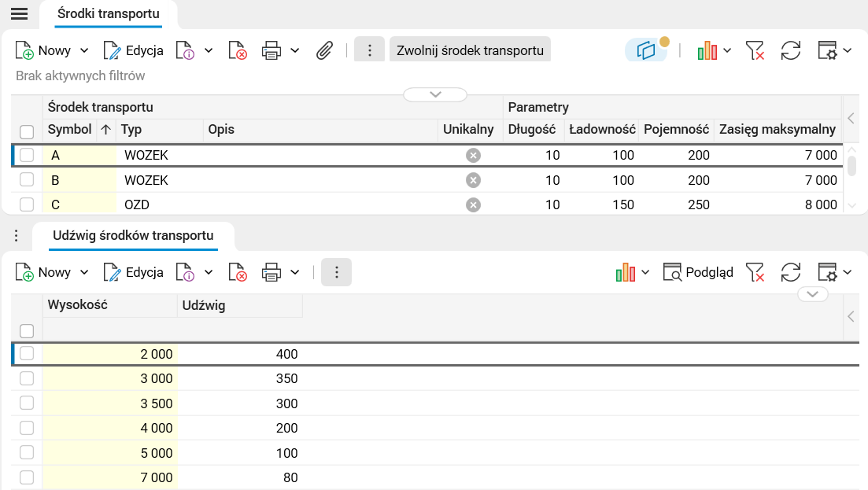
Task: Click Zwolnij środek transportu button
Action: (x=470, y=50)
